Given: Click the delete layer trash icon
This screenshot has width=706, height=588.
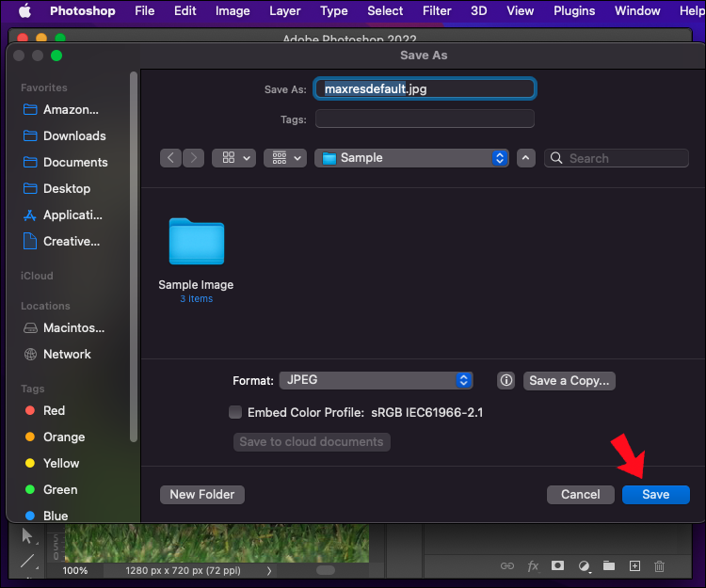Looking at the screenshot, I should pos(660,566).
